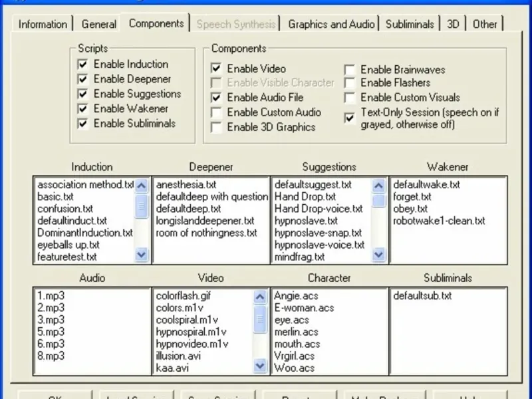Click the Video list scrollbar thumb
Screen dimensions: 532x399
[x=260, y=319]
